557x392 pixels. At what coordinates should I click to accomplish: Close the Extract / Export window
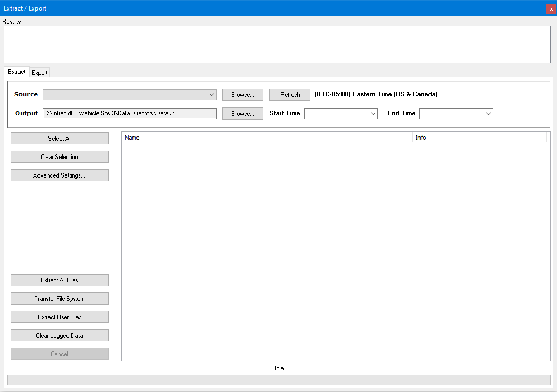pyautogui.click(x=551, y=8)
